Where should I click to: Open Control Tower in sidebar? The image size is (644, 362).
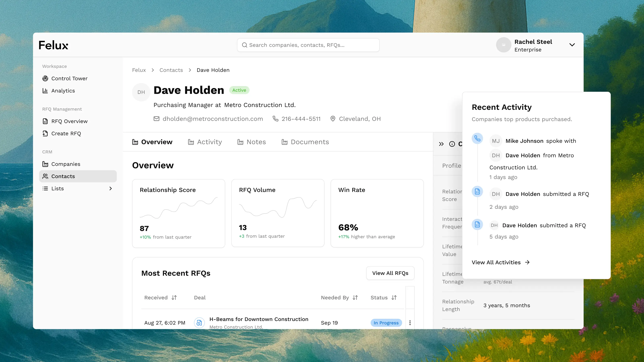click(69, 78)
